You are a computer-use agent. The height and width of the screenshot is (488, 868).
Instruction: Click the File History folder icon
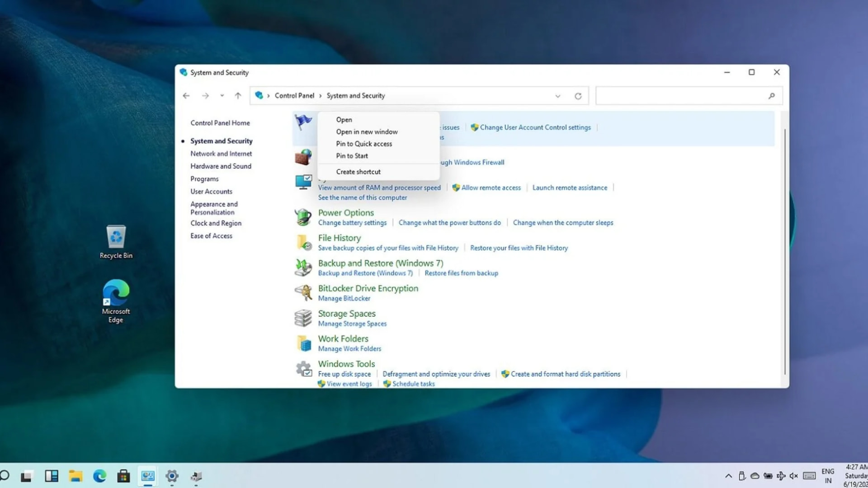point(303,243)
